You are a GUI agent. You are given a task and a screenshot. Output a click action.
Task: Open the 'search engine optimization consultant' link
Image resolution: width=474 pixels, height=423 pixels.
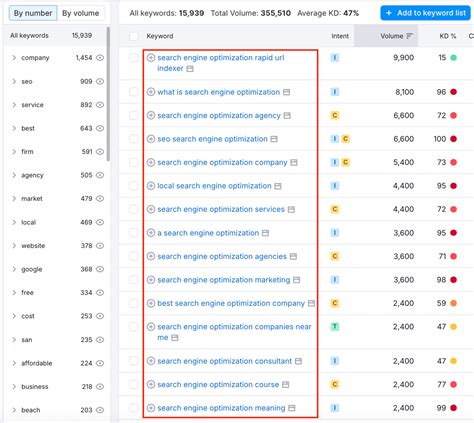pos(225,361)
